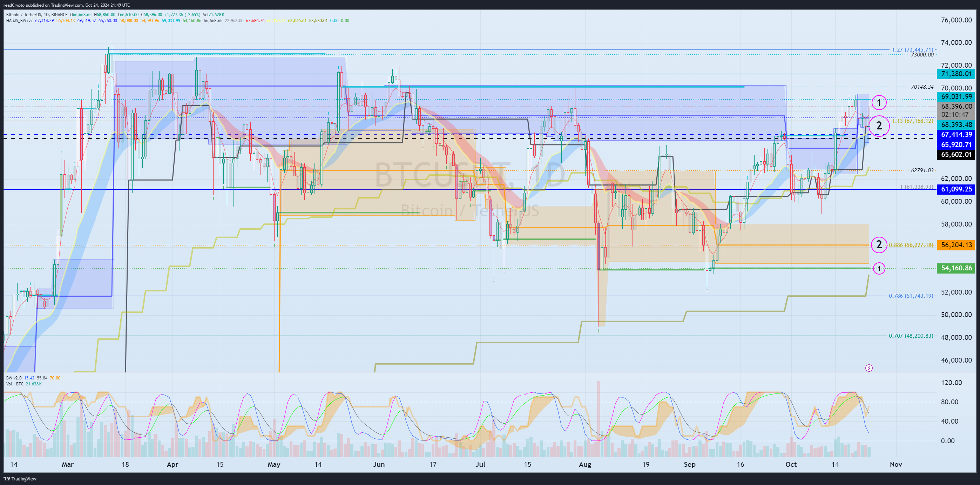Click the Mar date on the time axis
The height and width of the screenshot is (485, 980).
click(68, 464)
